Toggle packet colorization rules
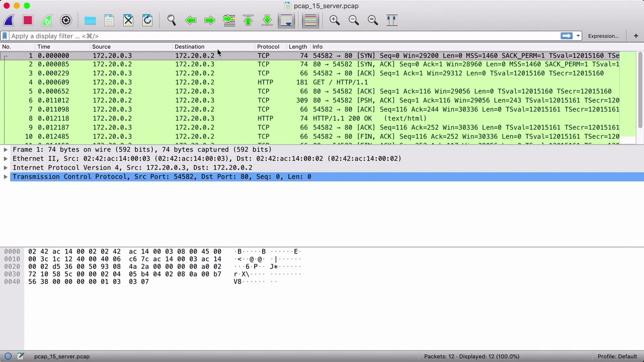This screenshot has width=644, height=362. [x=310, y=20]
